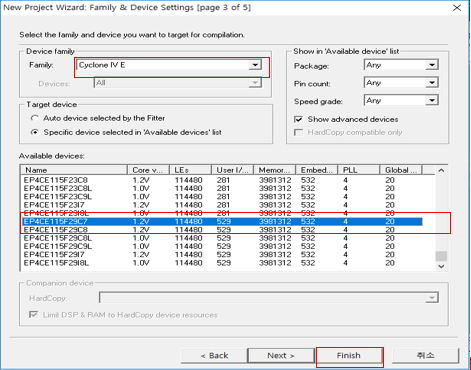Select device EP4CE115F29I8L
The image size is (471, 370).
222,263
